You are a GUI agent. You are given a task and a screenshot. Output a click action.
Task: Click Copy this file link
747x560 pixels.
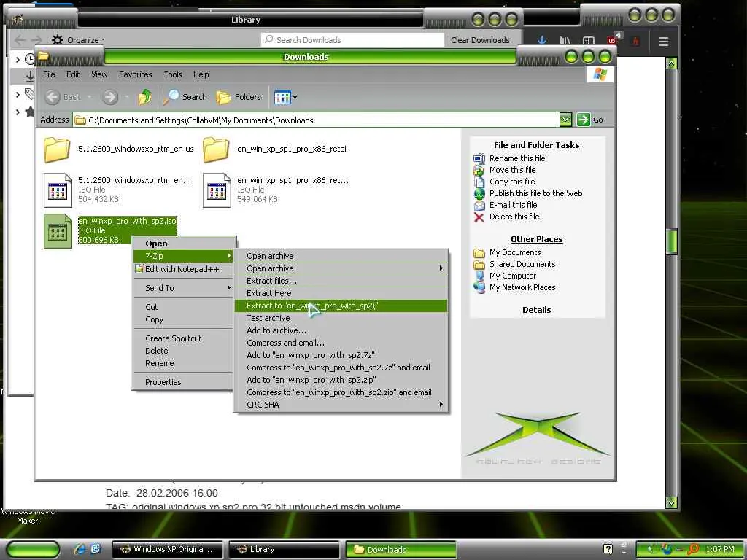point(512,182)
